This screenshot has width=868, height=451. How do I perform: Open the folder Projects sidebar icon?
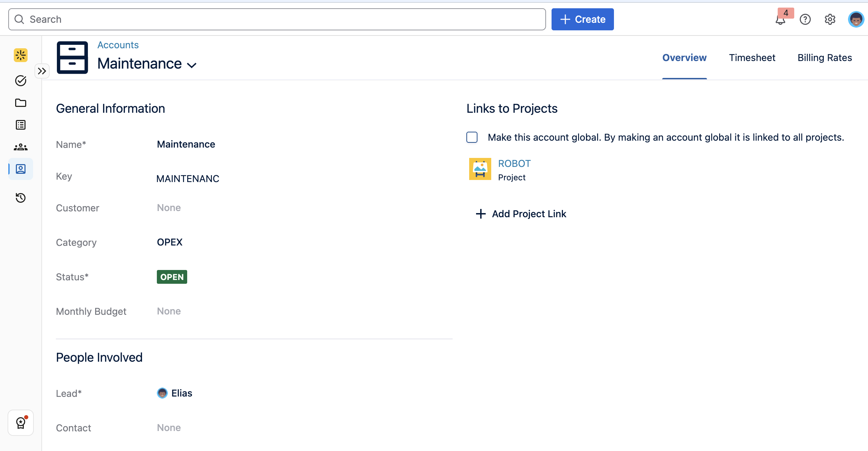pyautogui.click(x=21, y=103)
